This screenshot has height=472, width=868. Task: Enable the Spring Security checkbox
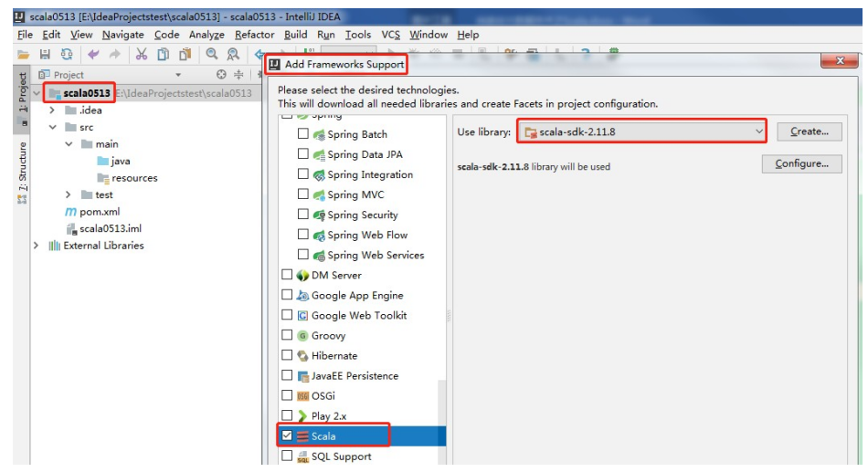pyautogui.click(x=302, y=214)
